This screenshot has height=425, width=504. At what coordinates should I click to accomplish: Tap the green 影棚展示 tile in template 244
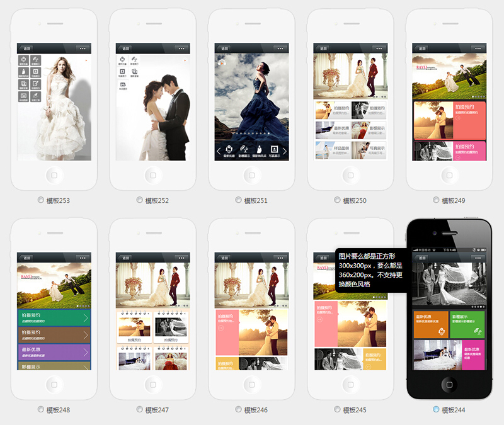pos(467,324)
